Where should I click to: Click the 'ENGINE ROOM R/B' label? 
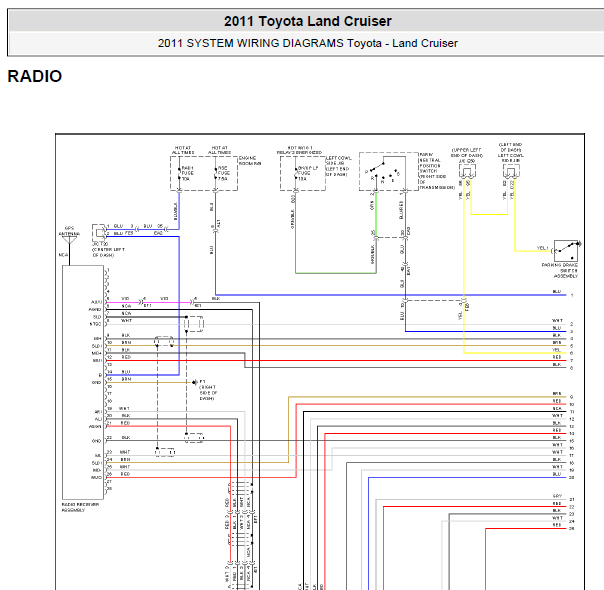250,161
